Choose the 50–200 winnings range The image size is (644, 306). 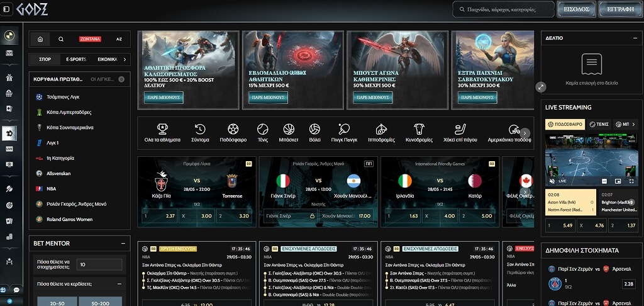coord(100,302)
